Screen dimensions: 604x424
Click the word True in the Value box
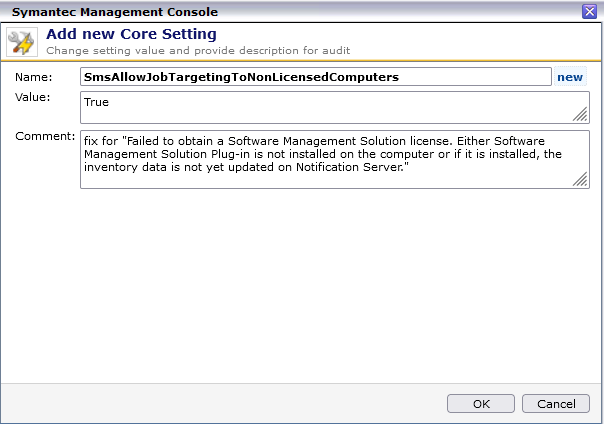pos(97,102)
